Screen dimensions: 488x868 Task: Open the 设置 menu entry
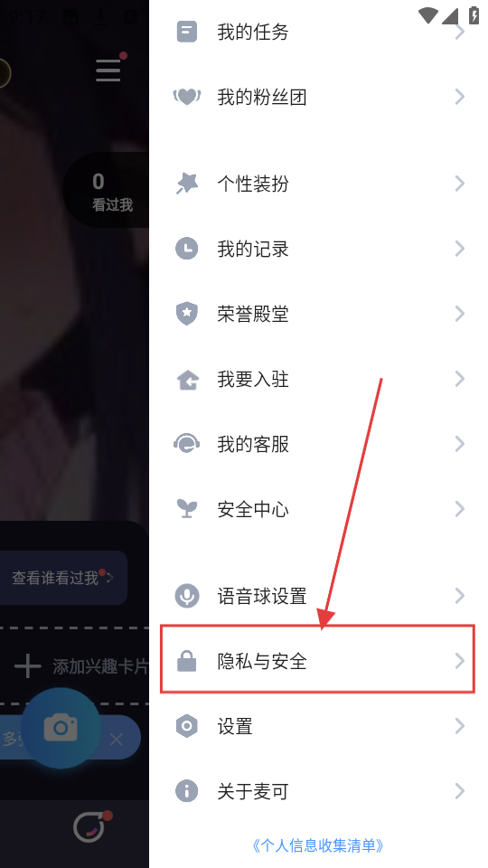(x=317, y=726)
